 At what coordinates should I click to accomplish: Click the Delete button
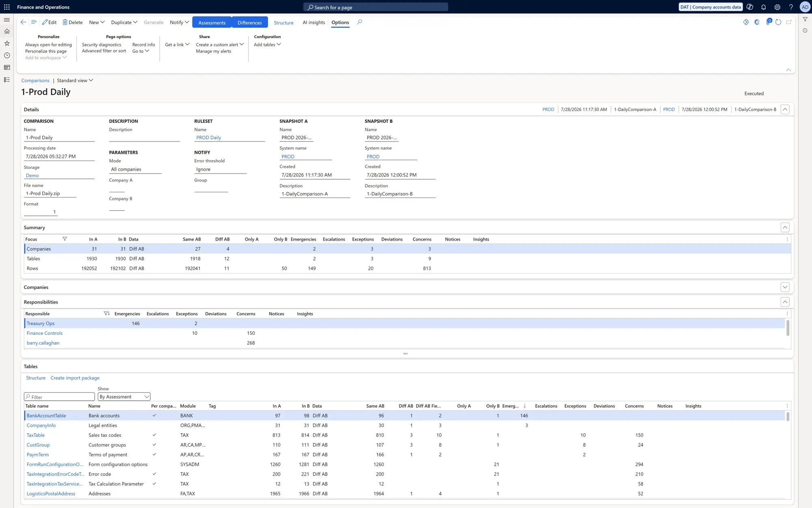tap(72, 22)
